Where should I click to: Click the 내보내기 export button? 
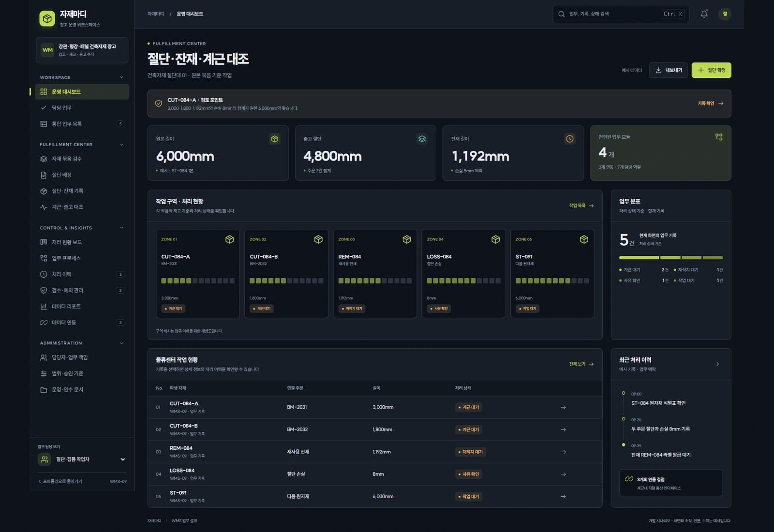point(669,70)
